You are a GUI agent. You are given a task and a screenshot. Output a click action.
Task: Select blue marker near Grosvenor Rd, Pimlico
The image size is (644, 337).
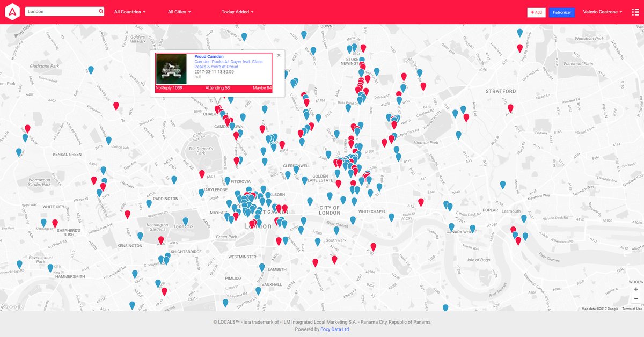225,303
